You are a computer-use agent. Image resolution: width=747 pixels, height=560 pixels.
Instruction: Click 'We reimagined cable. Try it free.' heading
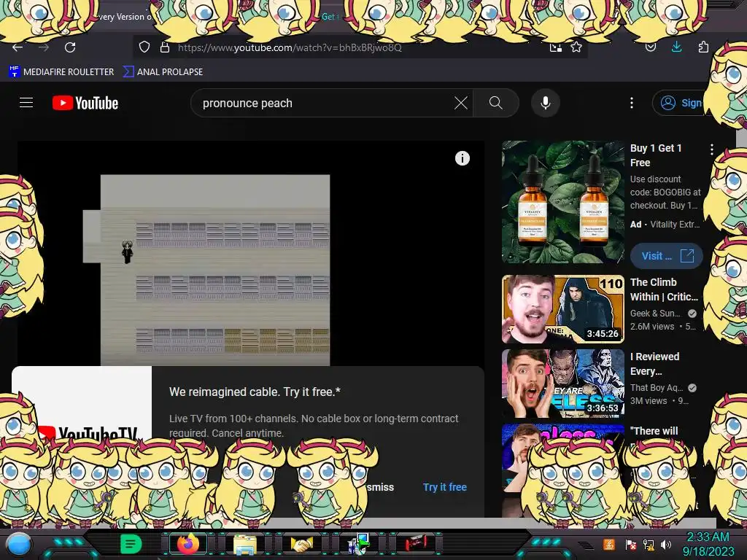255,392
